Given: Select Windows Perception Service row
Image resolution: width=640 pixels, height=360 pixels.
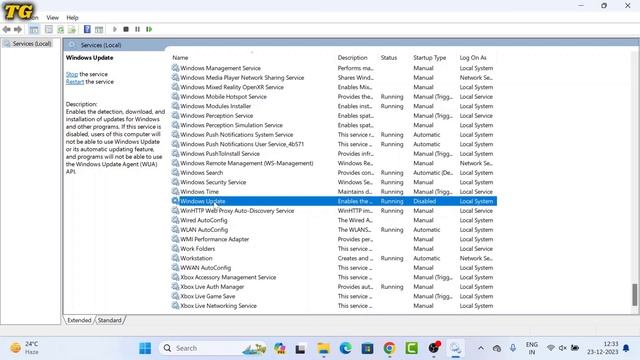Looking at the screenshot, I should (x=334, y=116).
